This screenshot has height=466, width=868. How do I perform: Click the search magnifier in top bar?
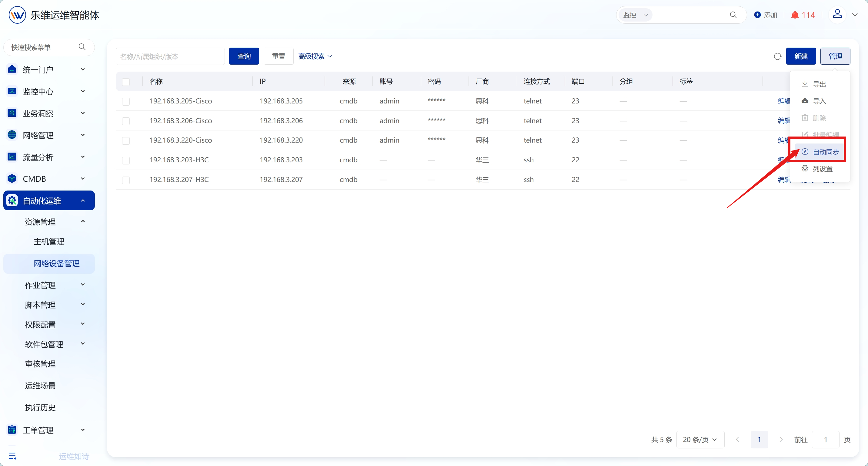tap(733, 15)
